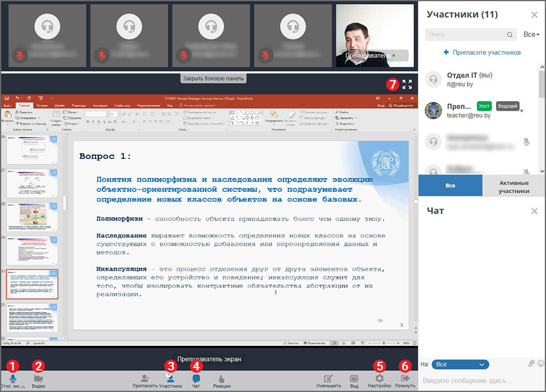The width and height of the screenshot is (546, 392).
Task: Open the Реакции reactions icon
Action: click(x=222, y=378)
